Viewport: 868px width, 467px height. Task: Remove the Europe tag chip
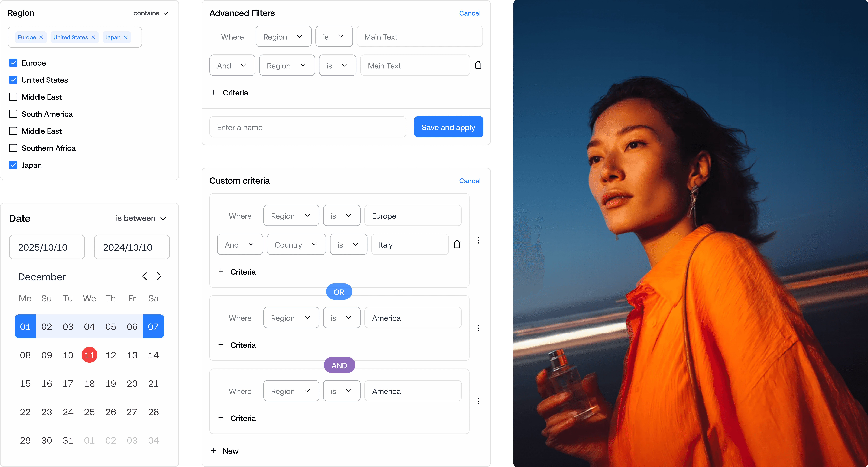click(41, 37)
